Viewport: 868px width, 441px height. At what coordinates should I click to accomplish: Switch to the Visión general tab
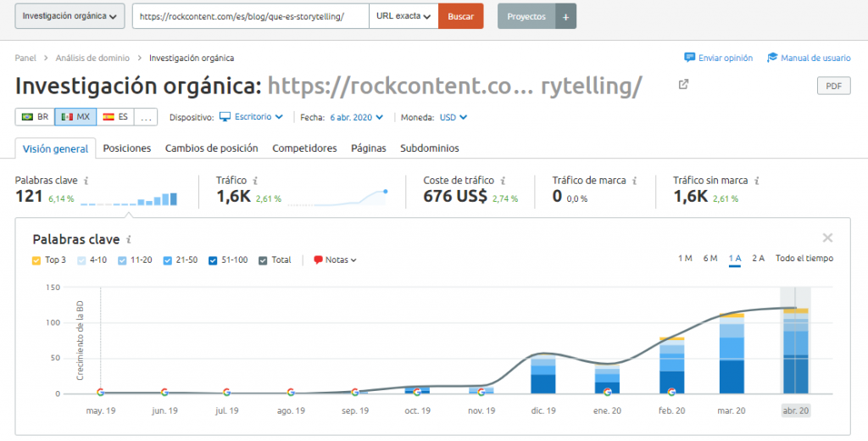[x=55, y=148]
